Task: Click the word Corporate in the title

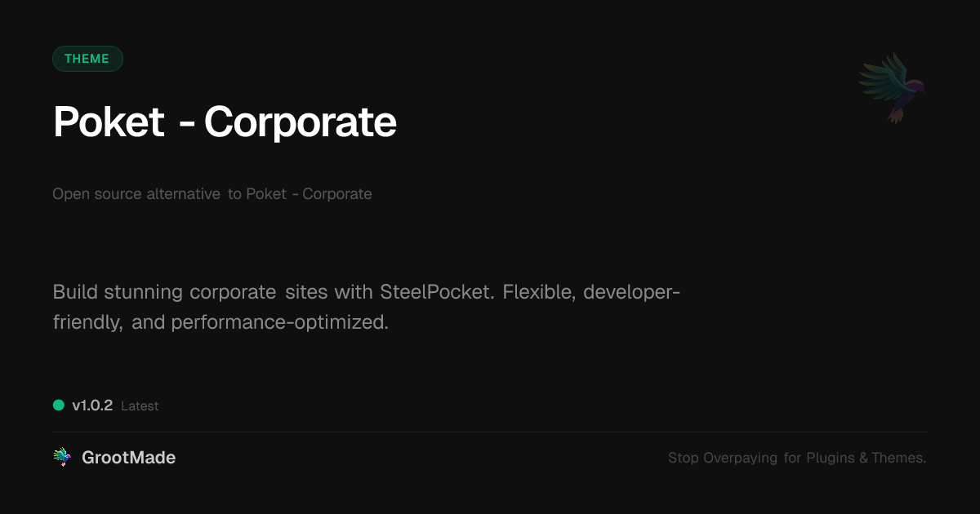Action: [300, 122]
